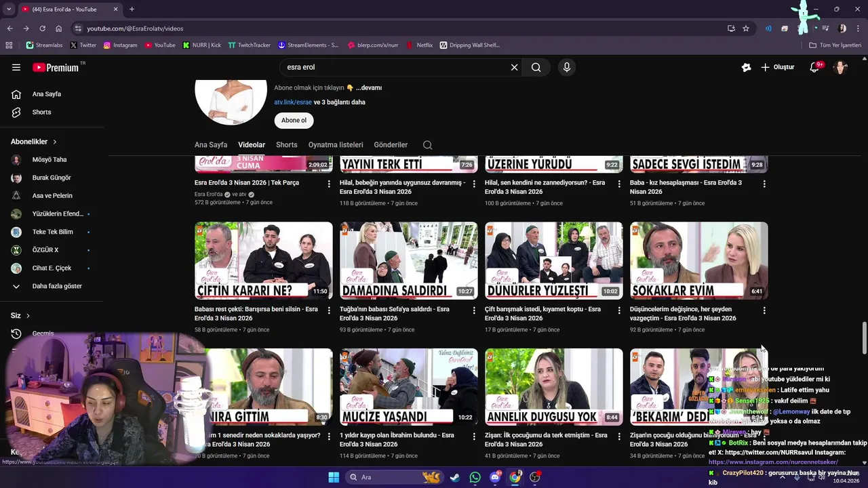Expand channel description ...devamı
Image resolution: width=868 pixels, height=488 pixels.
[x=369, y=87]
